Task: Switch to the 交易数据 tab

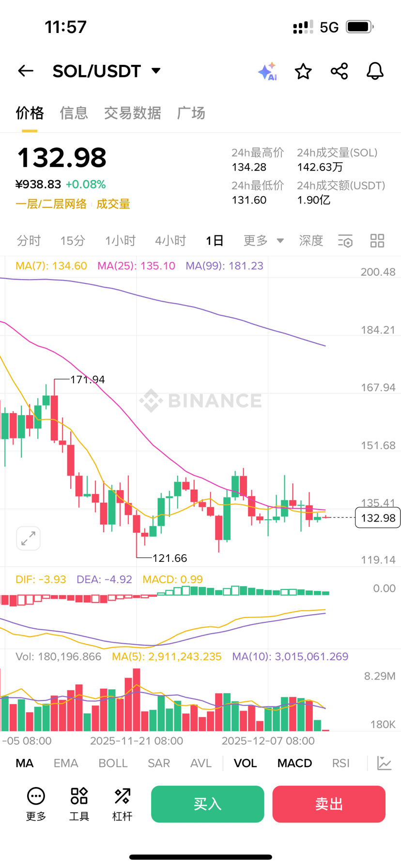Action: coord(132,113)
